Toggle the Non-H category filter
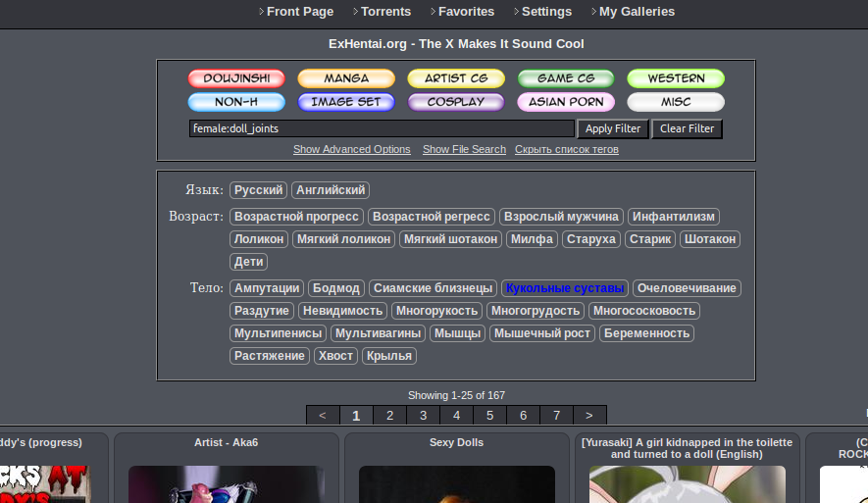 pyautogui.click(x=236, y=102)
